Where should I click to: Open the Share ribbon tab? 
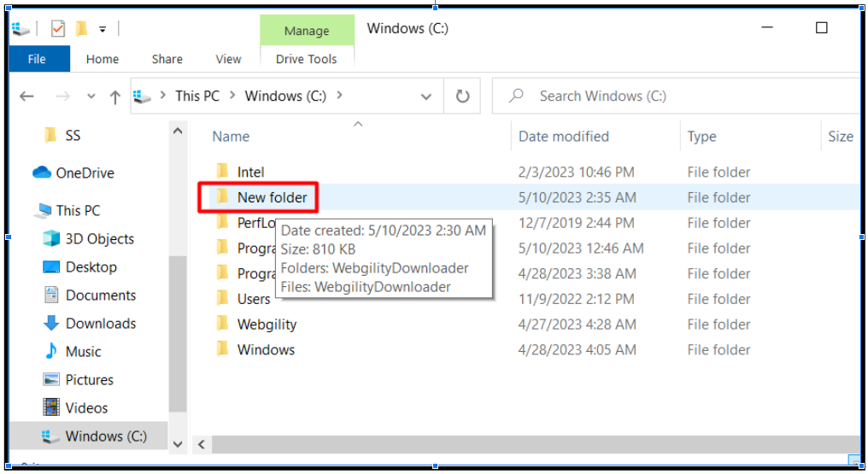(x=167, y=59)
